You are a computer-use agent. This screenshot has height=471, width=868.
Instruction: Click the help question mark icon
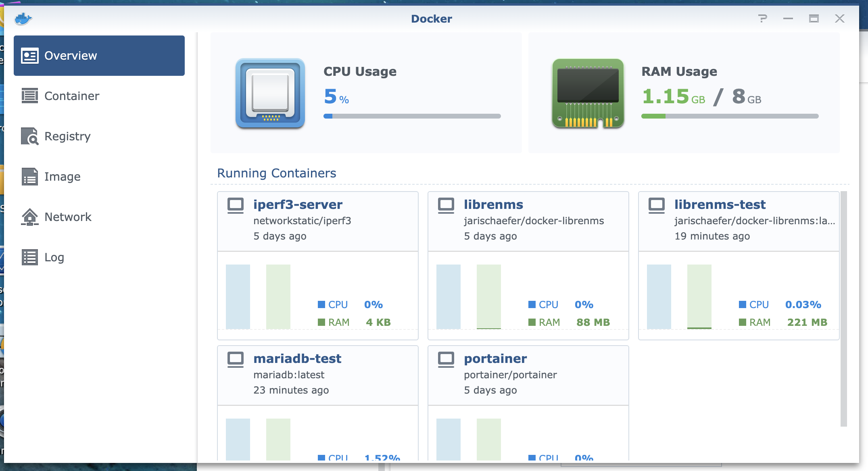(762, 19)
